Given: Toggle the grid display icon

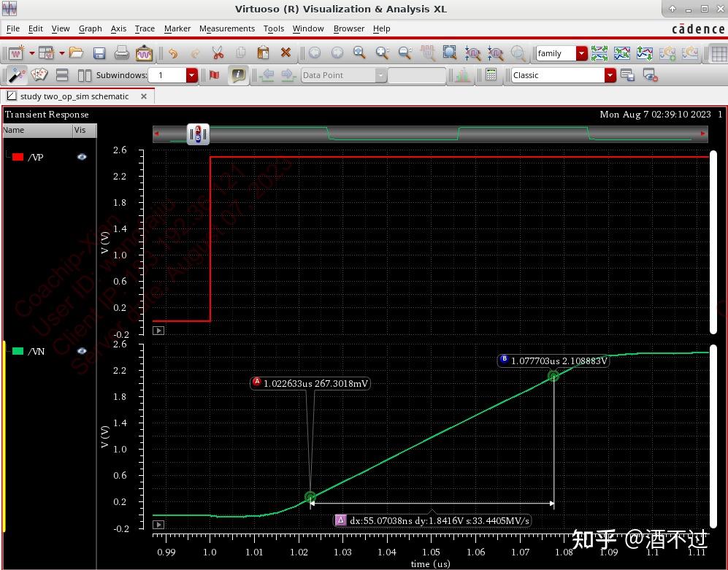Looking at the screenshot, I should pos(719,54).
